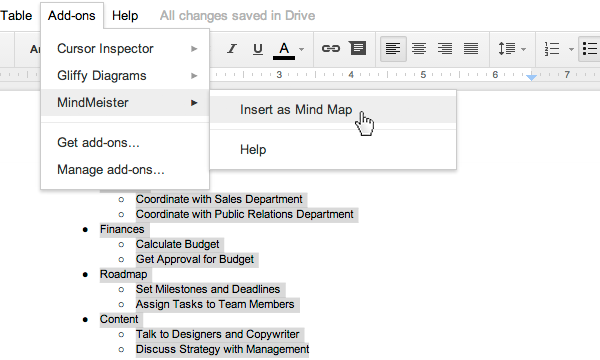
Task: Click the right indent marker on ruler
Action: (531, 77)
